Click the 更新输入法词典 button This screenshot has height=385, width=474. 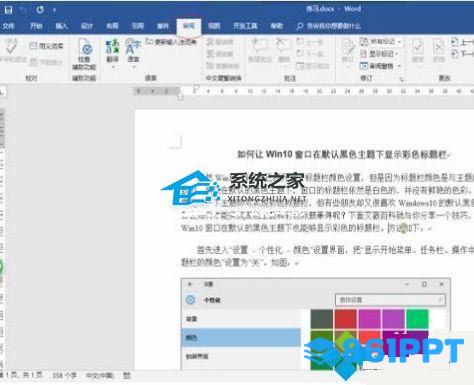click(171, 42)
